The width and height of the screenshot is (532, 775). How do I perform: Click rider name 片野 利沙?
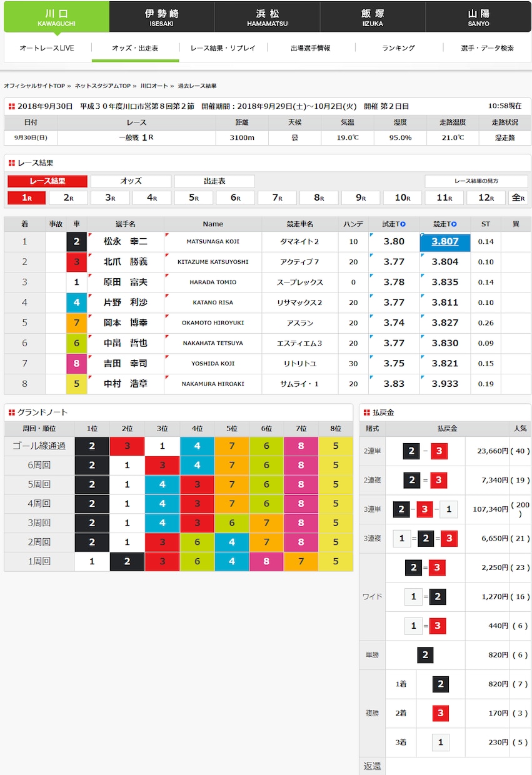coord(126,302)
